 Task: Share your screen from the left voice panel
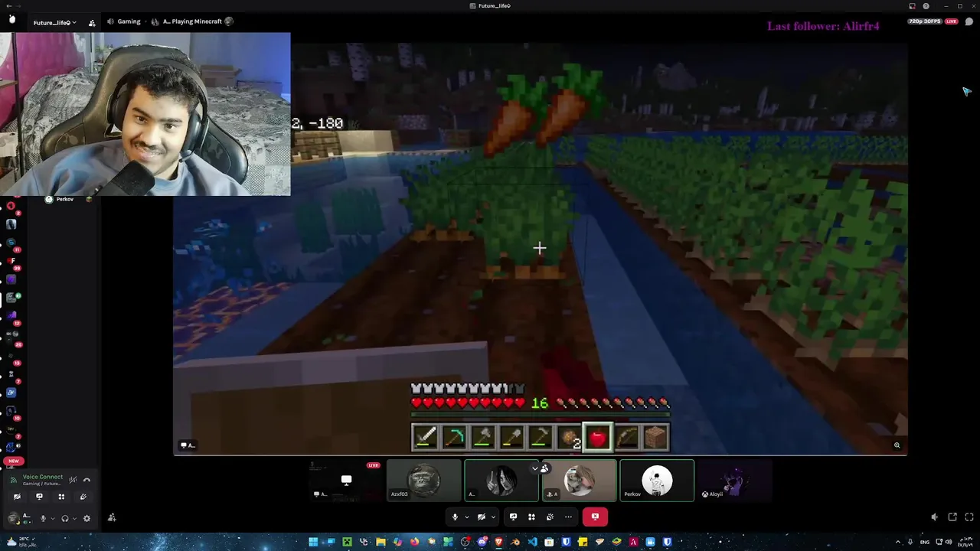point(39,497)
